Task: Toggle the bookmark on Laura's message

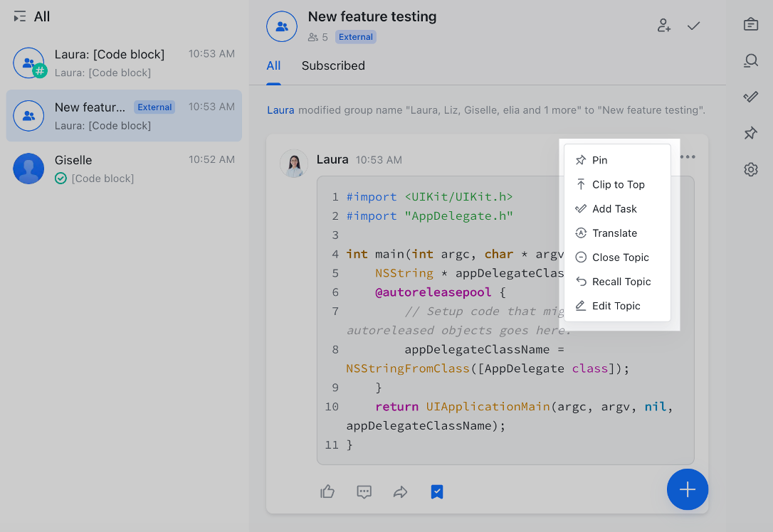Action: coord(436,491)
